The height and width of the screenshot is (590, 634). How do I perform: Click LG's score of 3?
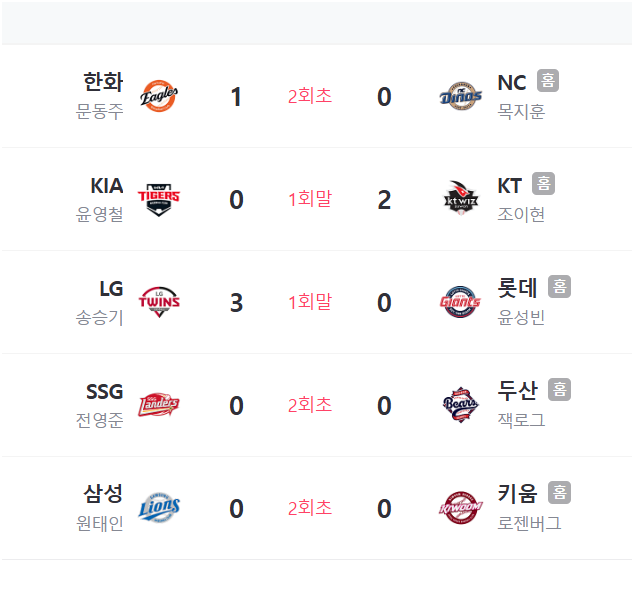(x=237, y=302)
